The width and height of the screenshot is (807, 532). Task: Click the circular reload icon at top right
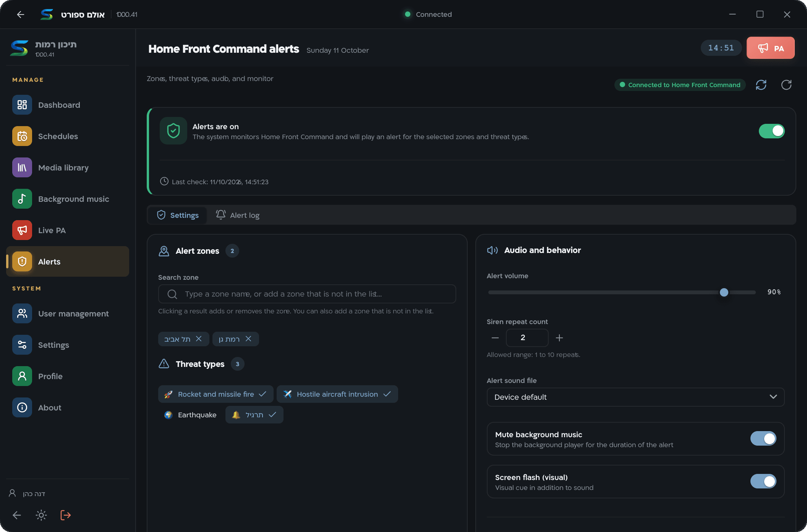pos(786,85)
